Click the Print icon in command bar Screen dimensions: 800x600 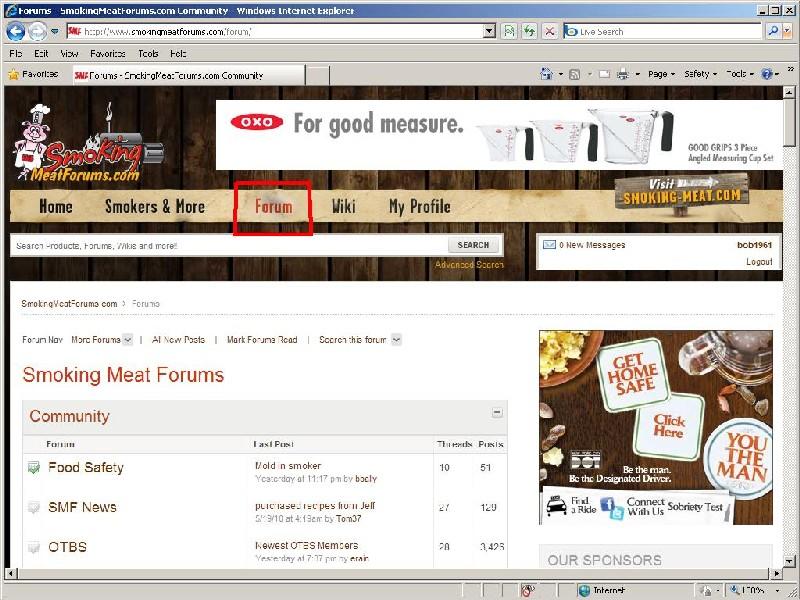click(x=622, y=74)
